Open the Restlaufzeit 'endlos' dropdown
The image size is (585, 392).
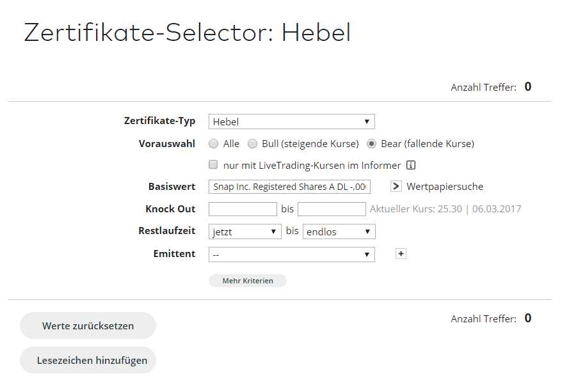339,231
